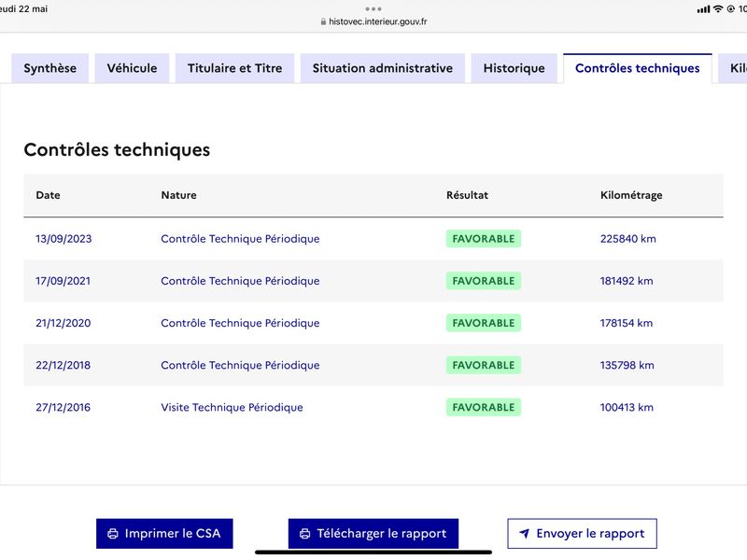
Task: Tap the histovec.interieur.gouv.fr address bar
Action: pos(377,21)
